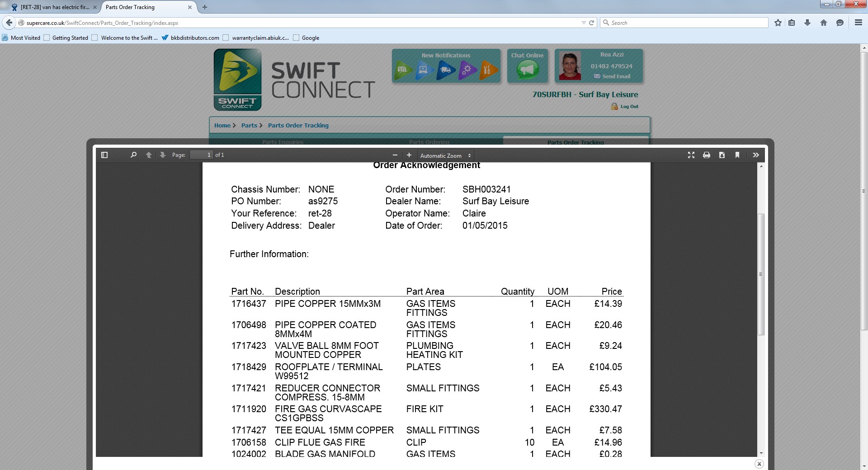The height and width of the screenshot is (470, 868).
Task: Click the ROOFPLATE / TERMINAL description
Action: pyautogui.click(x=329, y=371)
